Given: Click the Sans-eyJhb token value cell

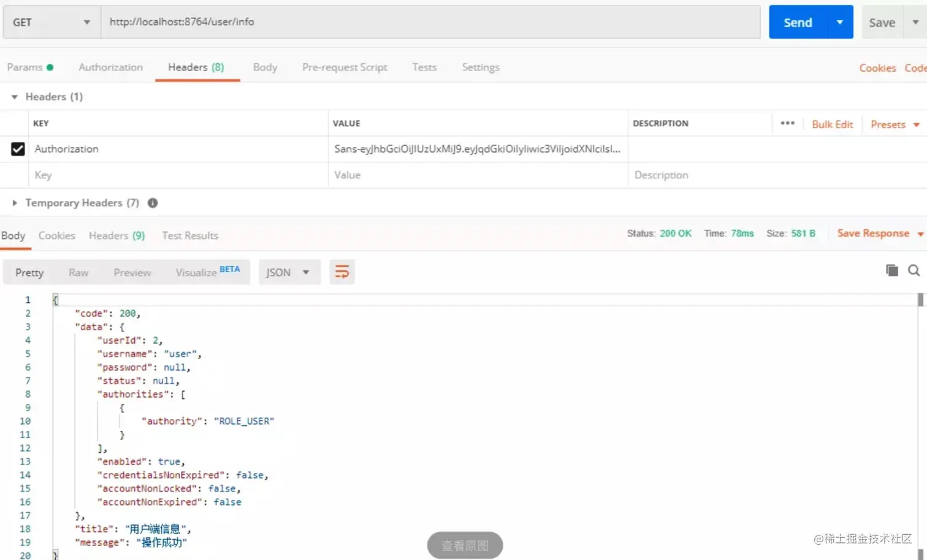Looking at the screenshot, I should coord(478,149).
